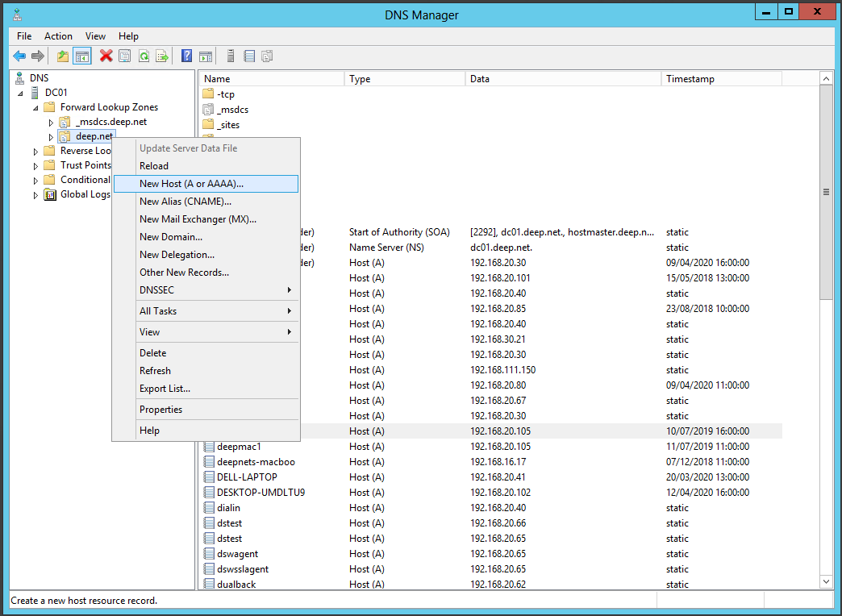The image size is (842, 616).
Task: Collapse the DC01 server tree node
Action: [x=21, y=94]
